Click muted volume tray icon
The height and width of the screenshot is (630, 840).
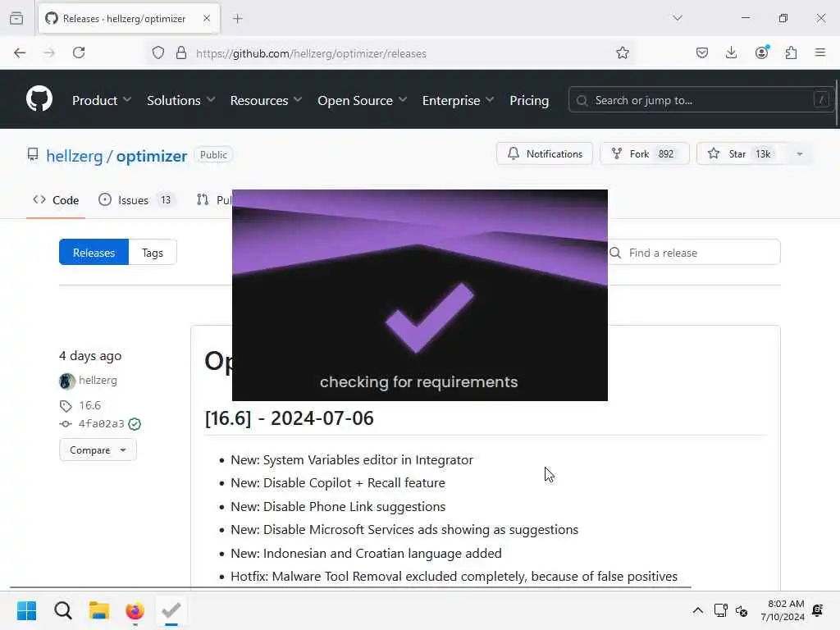pos(742,610)
